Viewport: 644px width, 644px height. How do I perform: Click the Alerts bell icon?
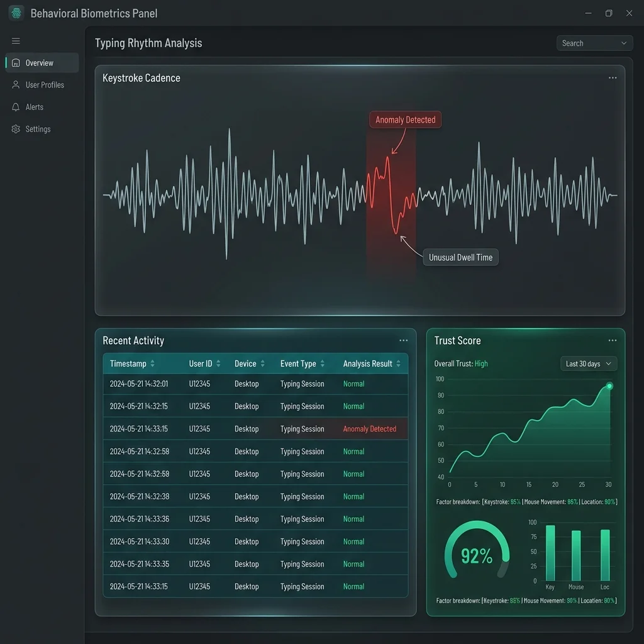pos(16,107)
